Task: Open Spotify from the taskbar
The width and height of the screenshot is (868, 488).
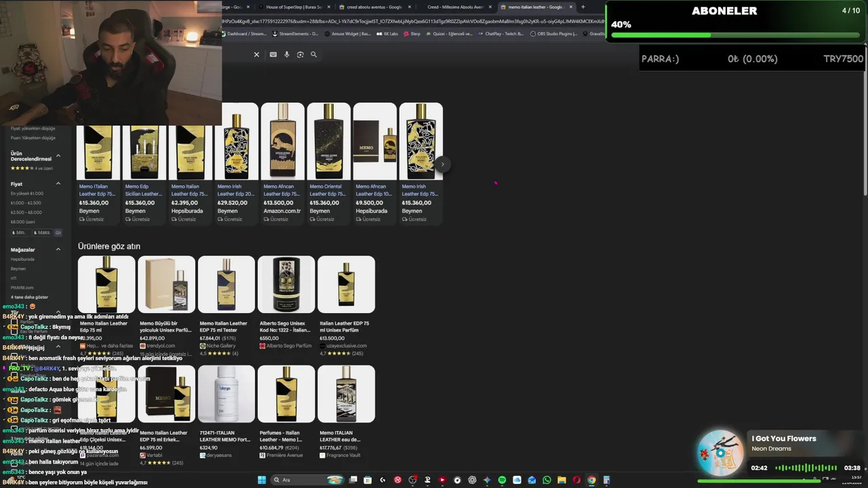Action: point(502,480)
